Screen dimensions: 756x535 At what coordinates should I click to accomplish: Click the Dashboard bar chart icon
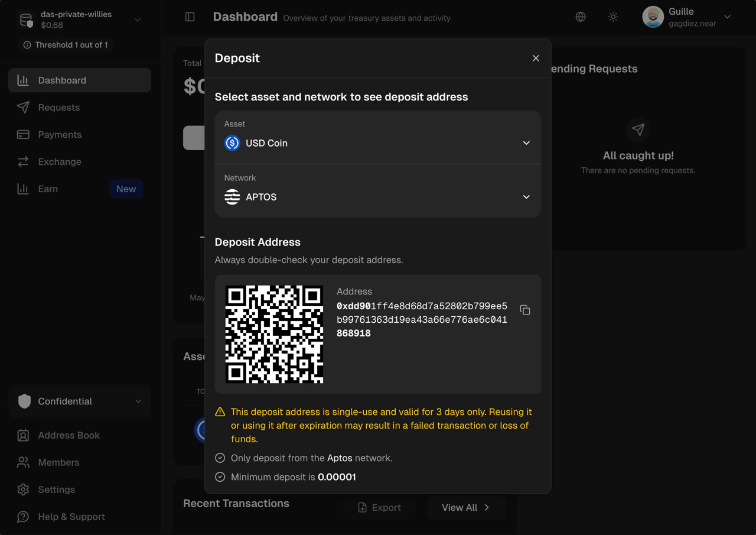click(23, 80)
